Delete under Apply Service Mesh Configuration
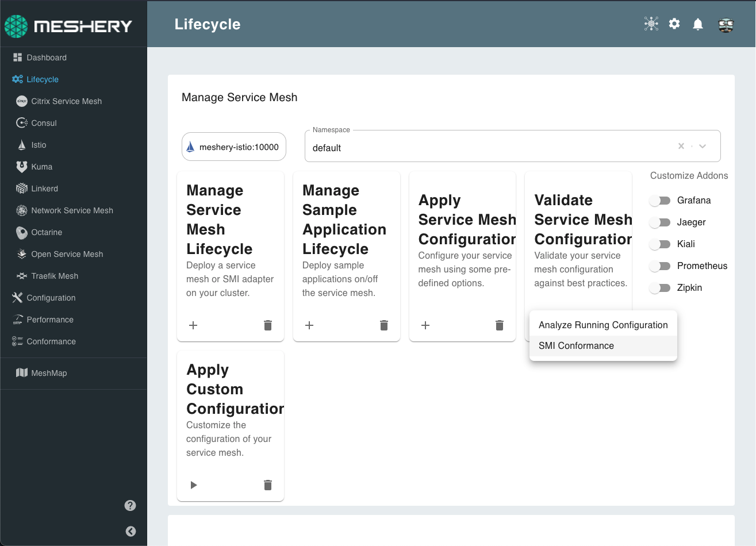The width and height of the screenshot is (756, 546). 500,325
